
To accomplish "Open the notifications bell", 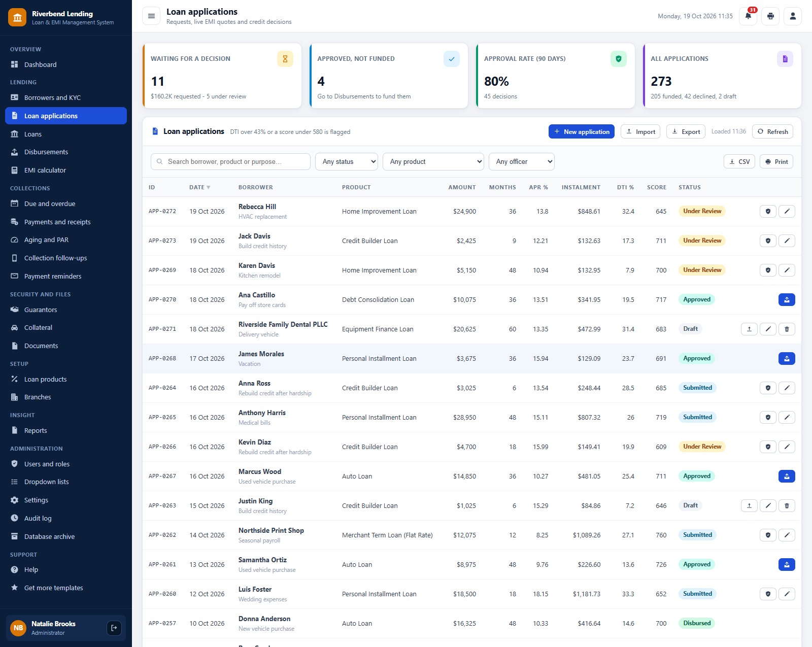I will pyautogui.click(x=748, y=16).
